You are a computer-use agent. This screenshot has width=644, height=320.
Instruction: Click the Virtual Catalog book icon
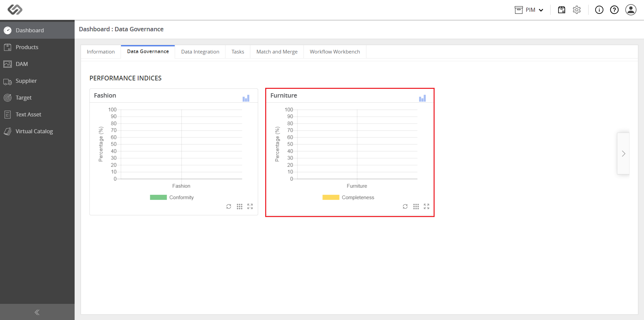(8, 131)
